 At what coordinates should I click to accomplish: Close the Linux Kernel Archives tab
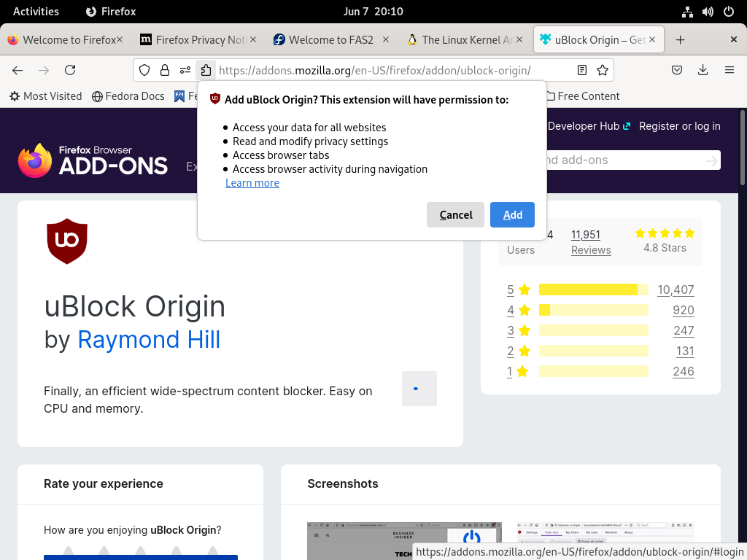(519, 39)
